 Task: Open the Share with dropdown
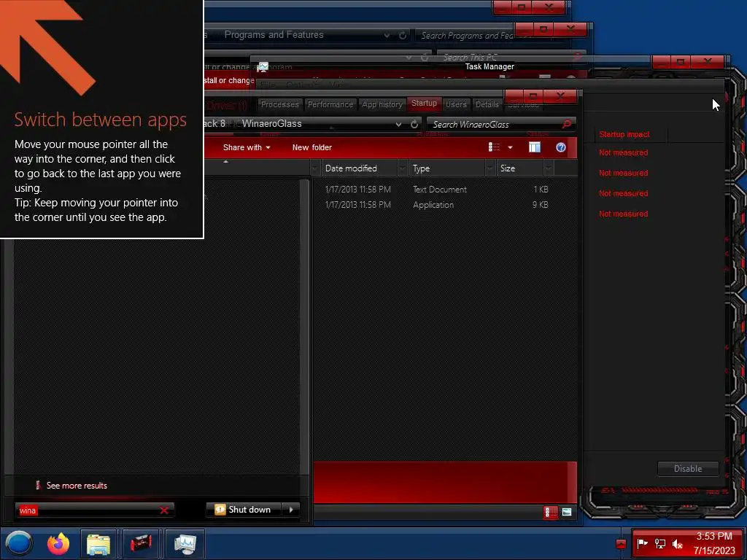tap(247, 147)
